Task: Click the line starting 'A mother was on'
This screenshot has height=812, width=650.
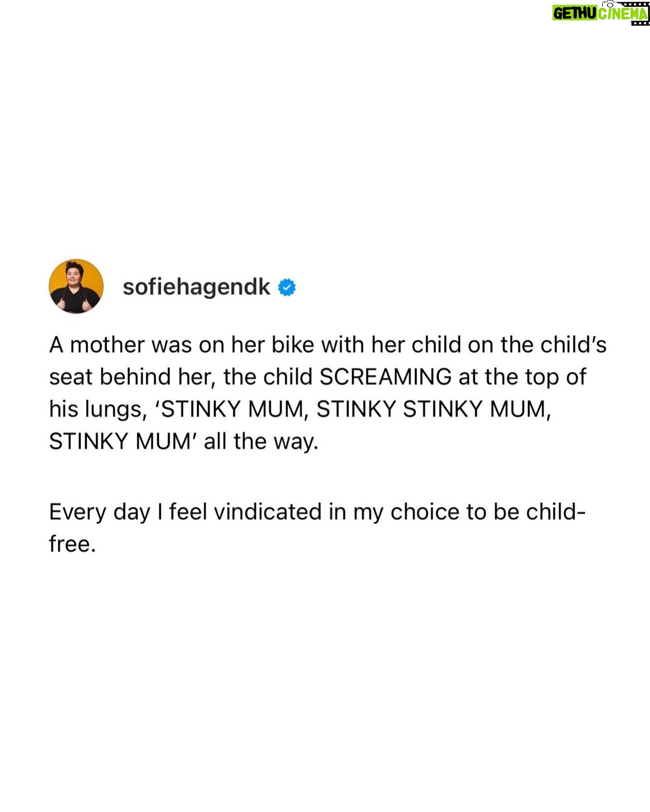Action: click(328, 345)
